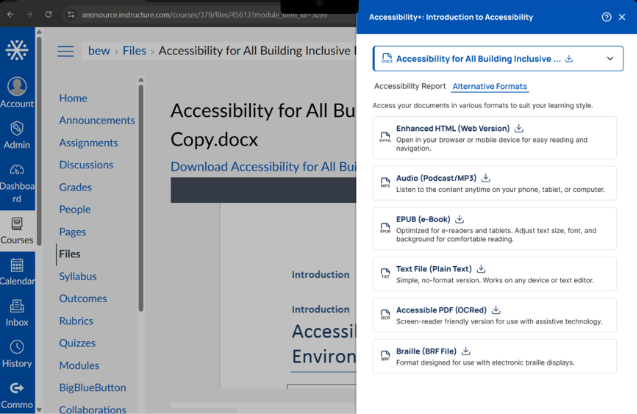Open the Enhanced HTML (Web Version) card
This screenshot has width=637, height=414.
coord(494,138)
